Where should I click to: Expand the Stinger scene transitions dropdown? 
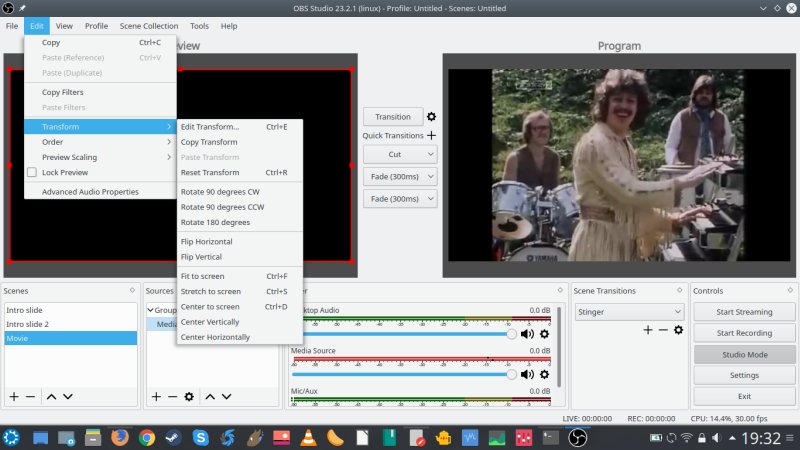[629, 311]
